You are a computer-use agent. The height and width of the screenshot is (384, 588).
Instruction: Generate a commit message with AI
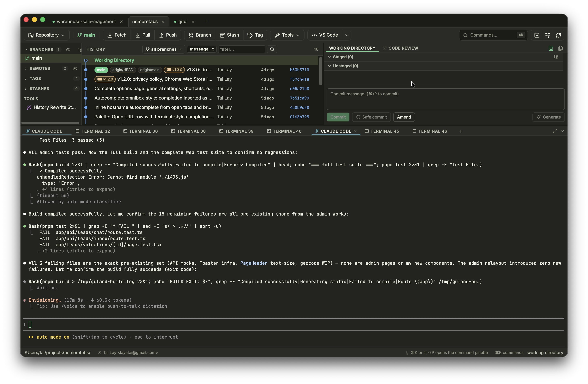pos(549,117)
